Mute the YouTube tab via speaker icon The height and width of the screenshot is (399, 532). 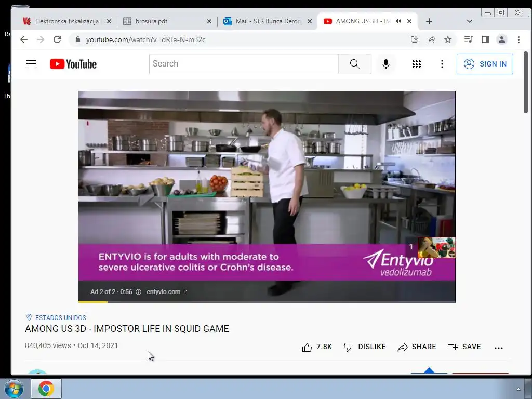(x=398, y=21)
